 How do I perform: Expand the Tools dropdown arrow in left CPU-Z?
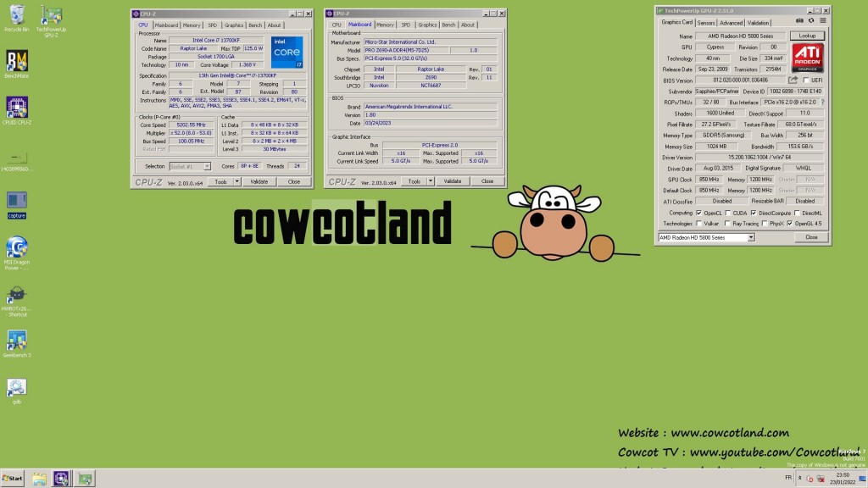237,181
